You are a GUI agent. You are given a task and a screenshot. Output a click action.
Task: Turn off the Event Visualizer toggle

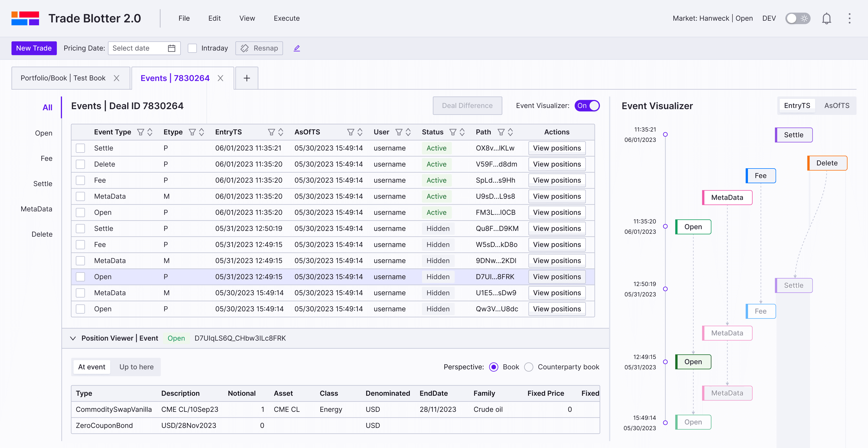point(587,105)
